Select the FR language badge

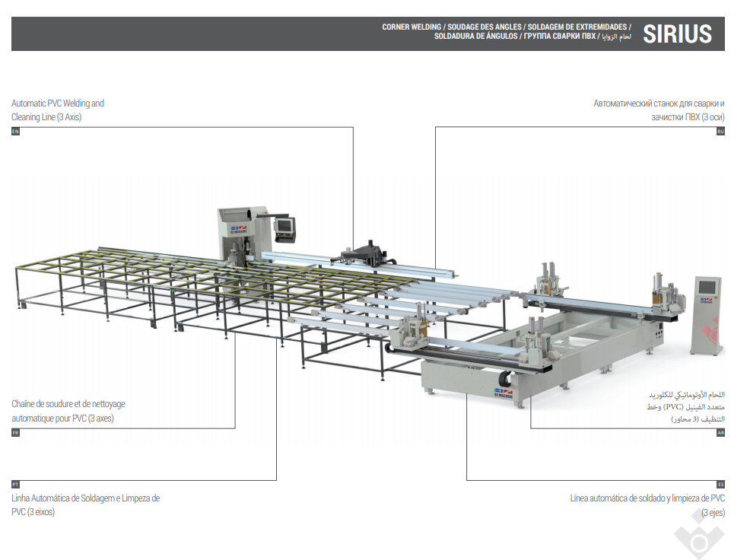[15, 432]
